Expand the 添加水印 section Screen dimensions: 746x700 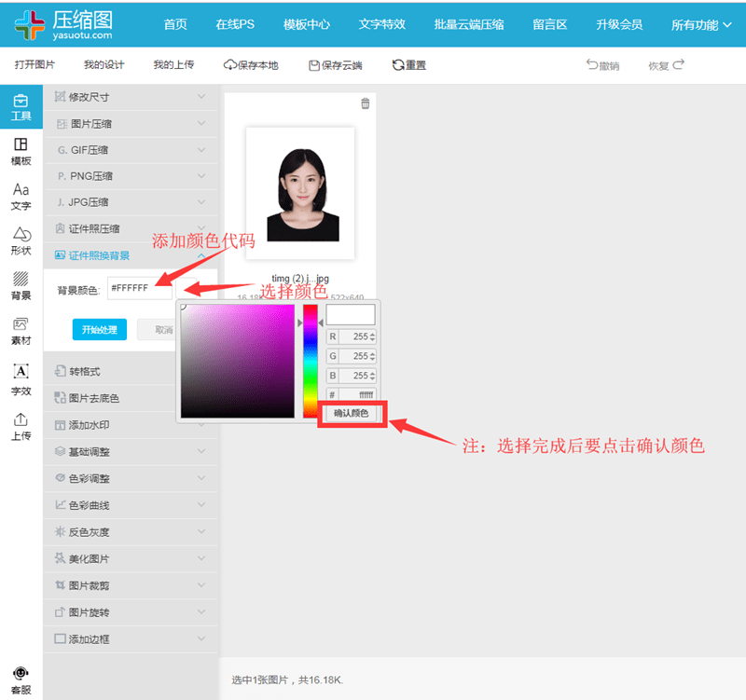pos(131,425)
